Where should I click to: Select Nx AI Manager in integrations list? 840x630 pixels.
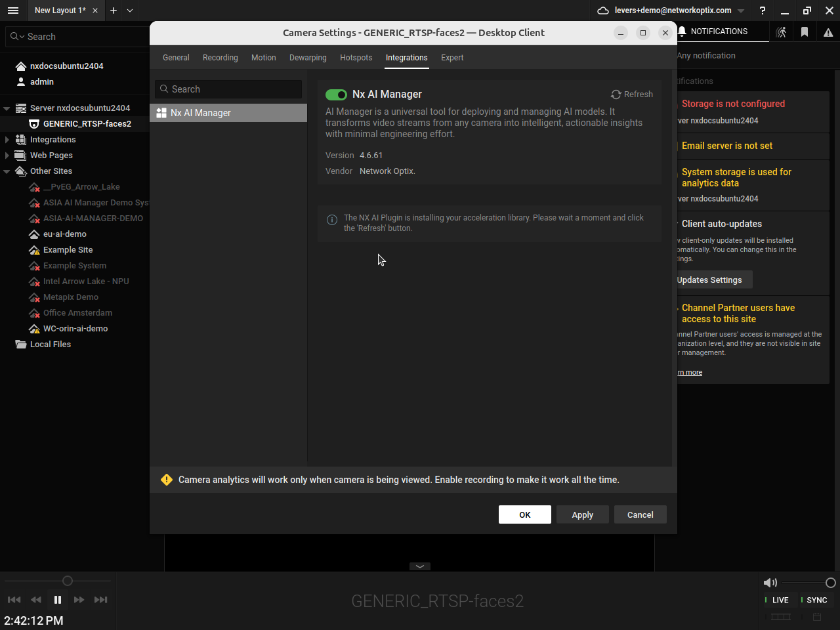tap(228, 113)
